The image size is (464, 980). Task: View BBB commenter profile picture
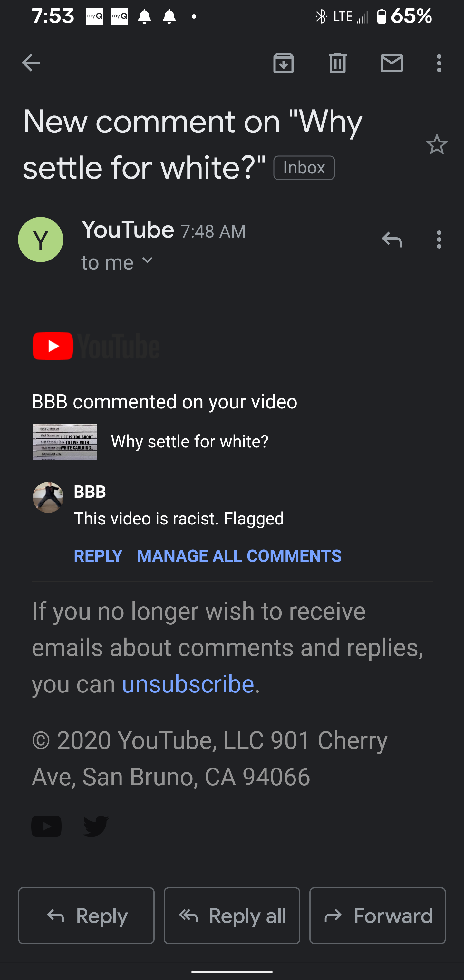click(x=48, y=497)
